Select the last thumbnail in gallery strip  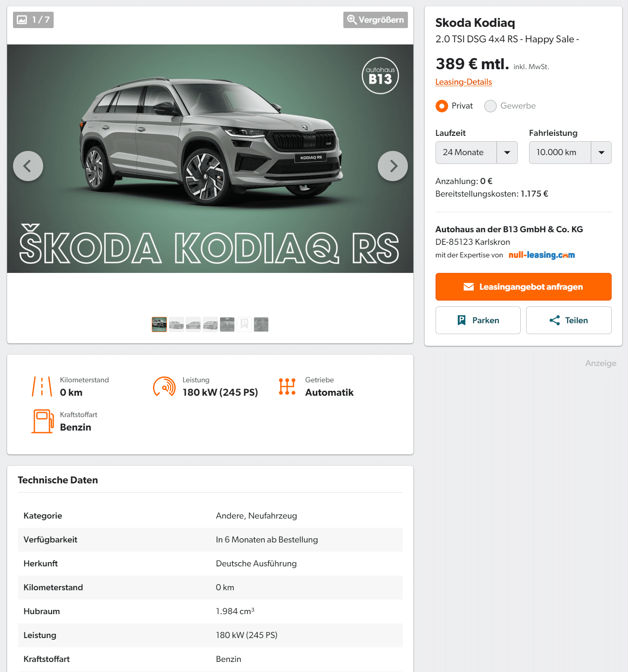point(261,324)
